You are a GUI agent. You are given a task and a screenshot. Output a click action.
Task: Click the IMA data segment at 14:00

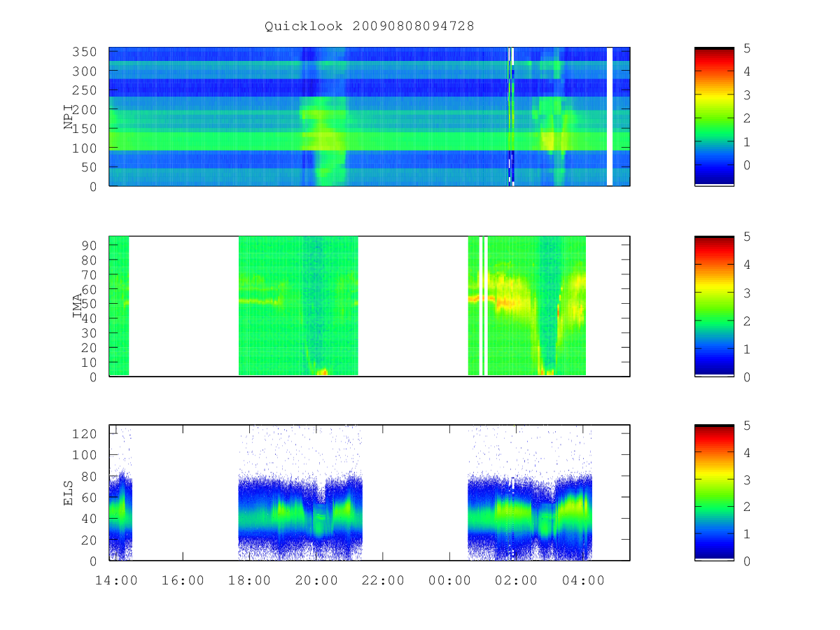[119, 306]
